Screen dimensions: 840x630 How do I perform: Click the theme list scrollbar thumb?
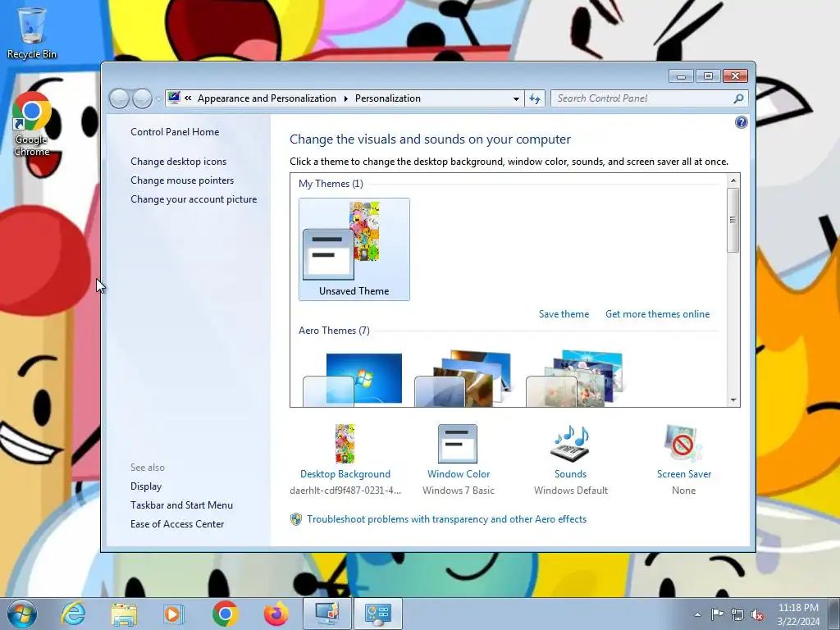tap(733, 220)
